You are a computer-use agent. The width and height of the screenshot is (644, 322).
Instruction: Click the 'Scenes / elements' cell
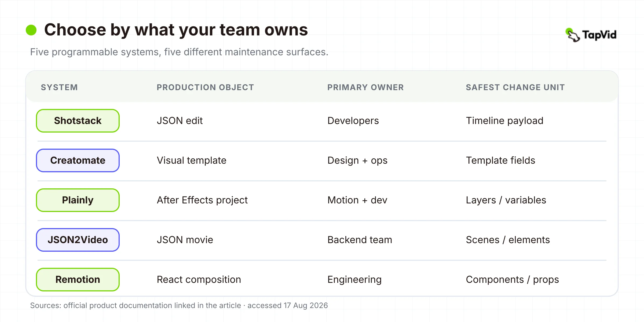coord(508,240)
